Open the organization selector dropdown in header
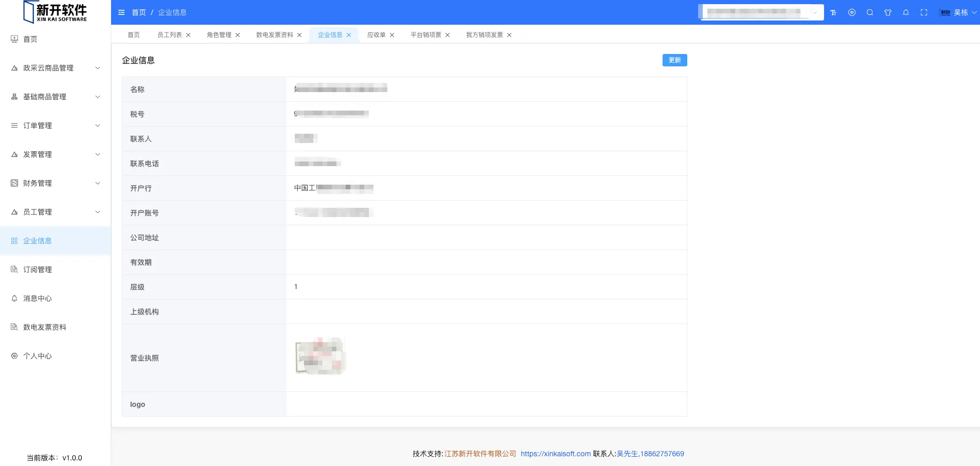The height and width of the screenshot is (466, 980). 761,12
